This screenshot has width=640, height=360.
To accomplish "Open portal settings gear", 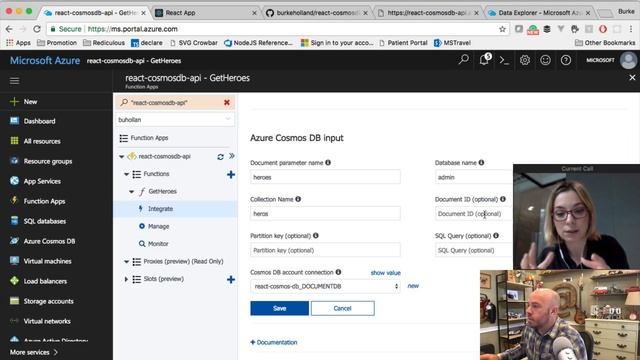I will point(525,60).
